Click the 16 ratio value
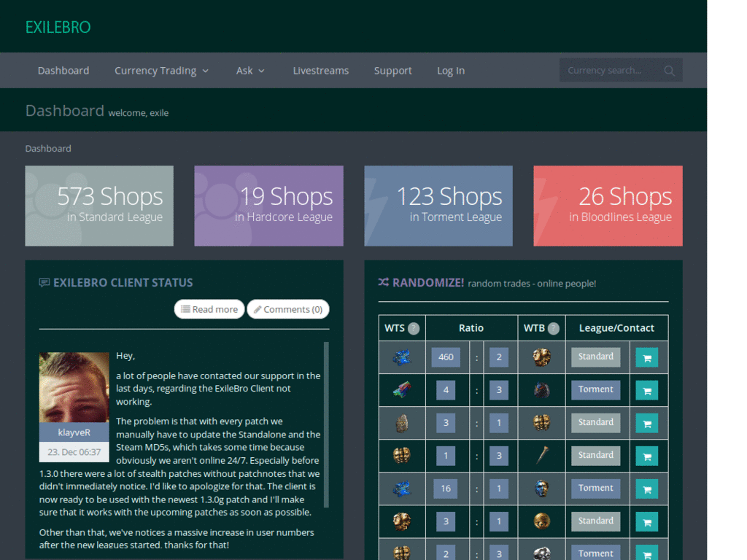The height and width of the screenshot is (560, 747). click(446, 489)
